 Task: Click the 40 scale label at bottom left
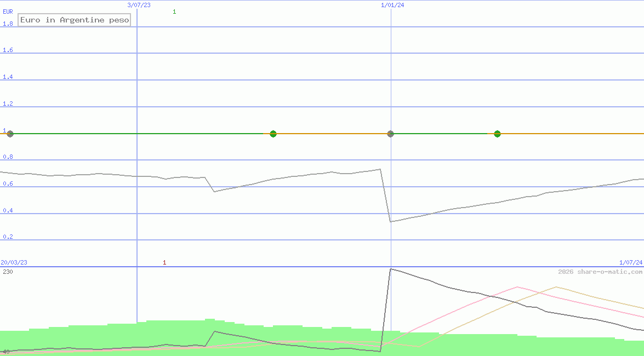click(x=6, y=352)
